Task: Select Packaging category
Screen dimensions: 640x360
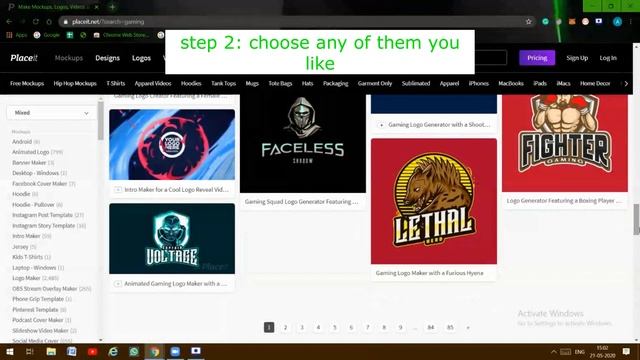Action: (x=336, y=83)
